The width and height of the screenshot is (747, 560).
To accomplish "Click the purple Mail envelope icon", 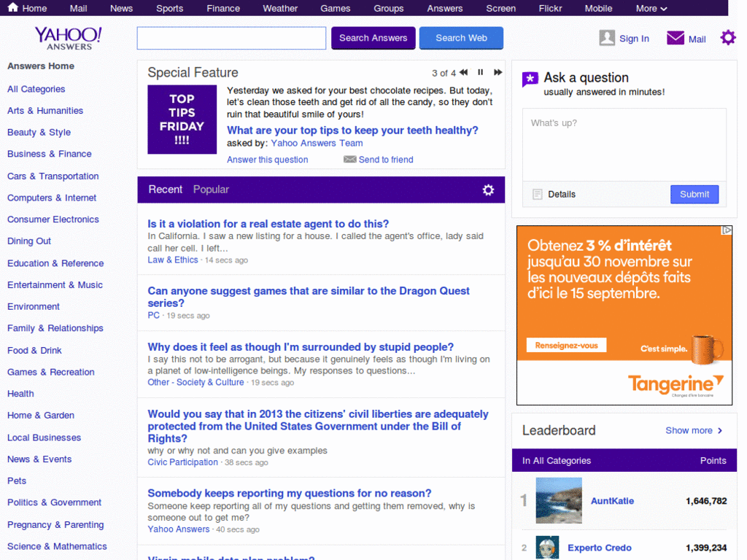I will pyautogui.click(x=675, y=38).
